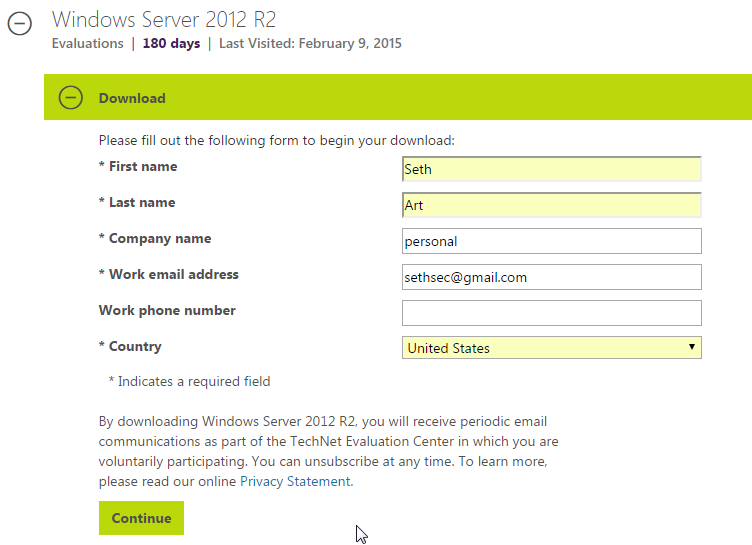The image size is (752, 545).
Task: Focus the empty Work phone number field
Action: [551, 313]
